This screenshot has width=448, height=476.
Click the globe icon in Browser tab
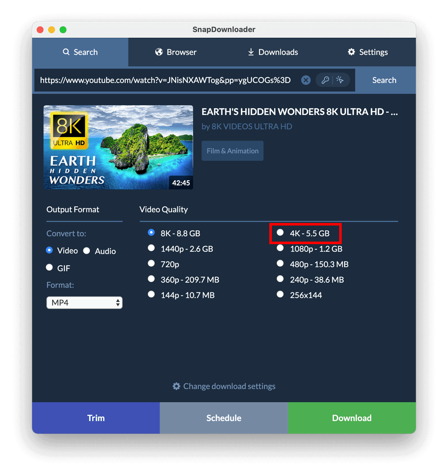point(159,52)
